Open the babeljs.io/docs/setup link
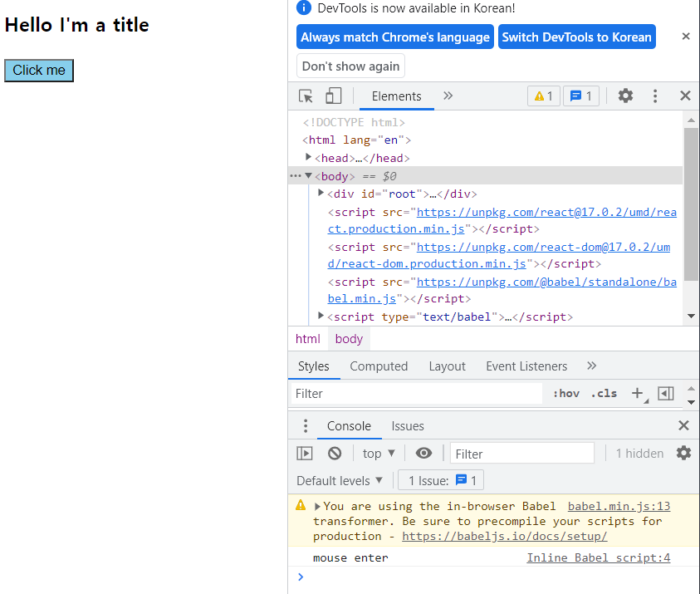Viewport: 700px width, 594px height. 505,536
